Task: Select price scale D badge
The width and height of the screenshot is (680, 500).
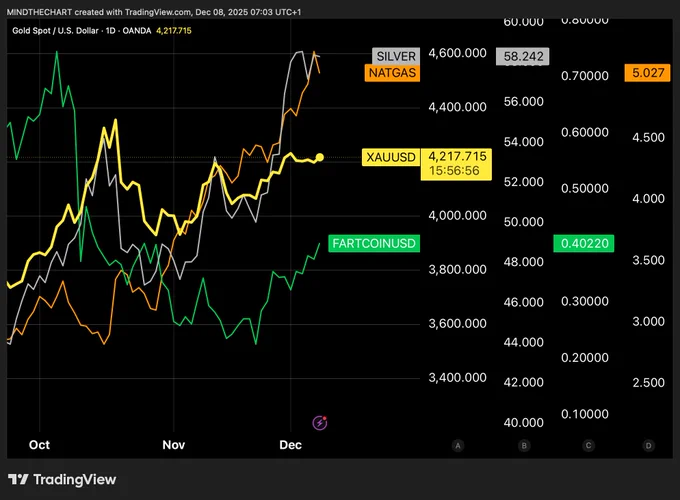Action: 648,445
